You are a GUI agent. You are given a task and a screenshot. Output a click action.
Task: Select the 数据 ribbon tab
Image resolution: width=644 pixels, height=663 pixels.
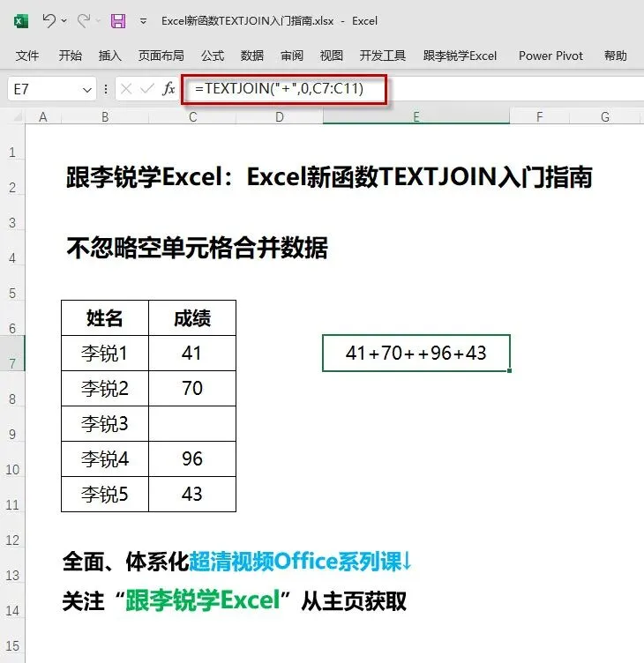tap(252, 56)
